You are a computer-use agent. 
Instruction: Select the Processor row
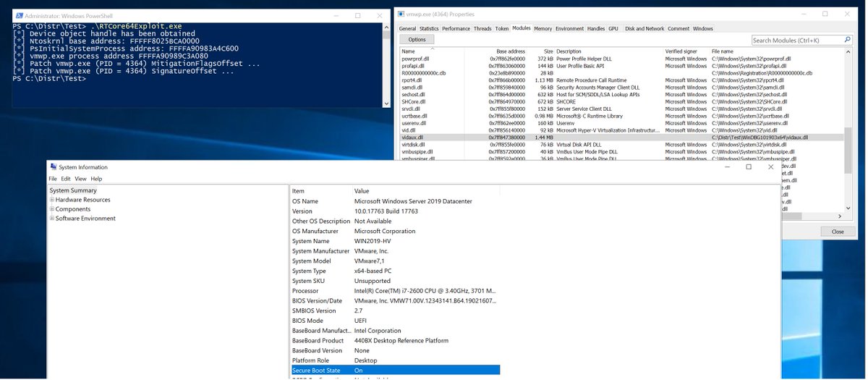click(394, 290)
